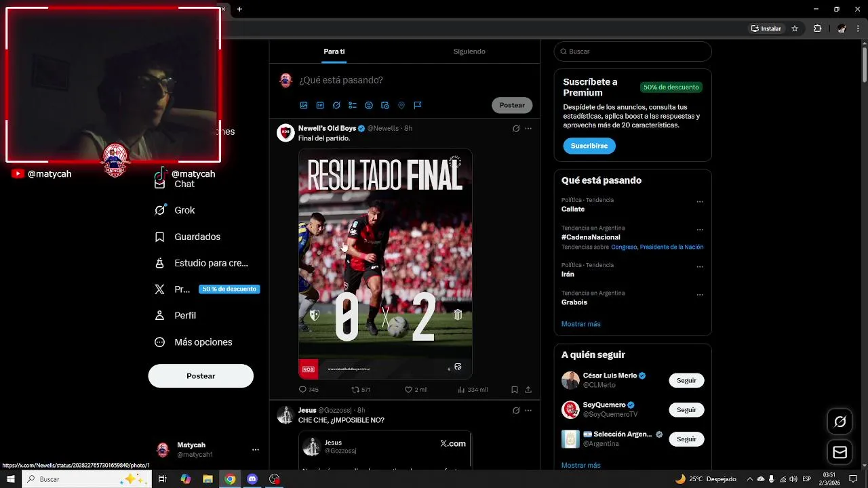Tag a location in the composer

pos(401,105)
